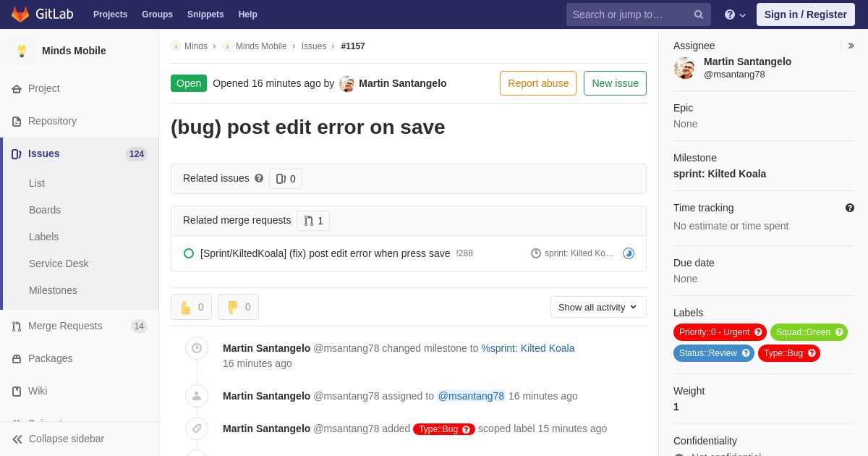Click the thumbs up reaction button
Image resolution: width=868 pixels, height=456 pixels.
click(x=191, y=307)
